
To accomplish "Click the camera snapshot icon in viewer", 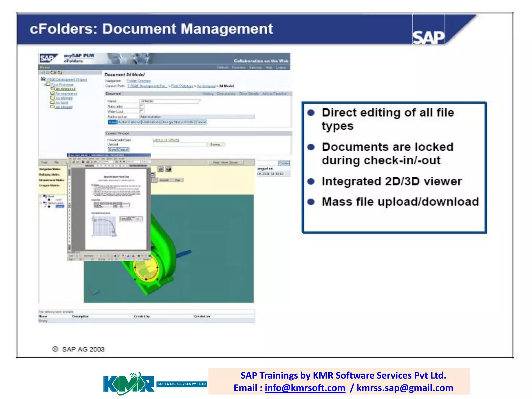I will tap(161, 169).
